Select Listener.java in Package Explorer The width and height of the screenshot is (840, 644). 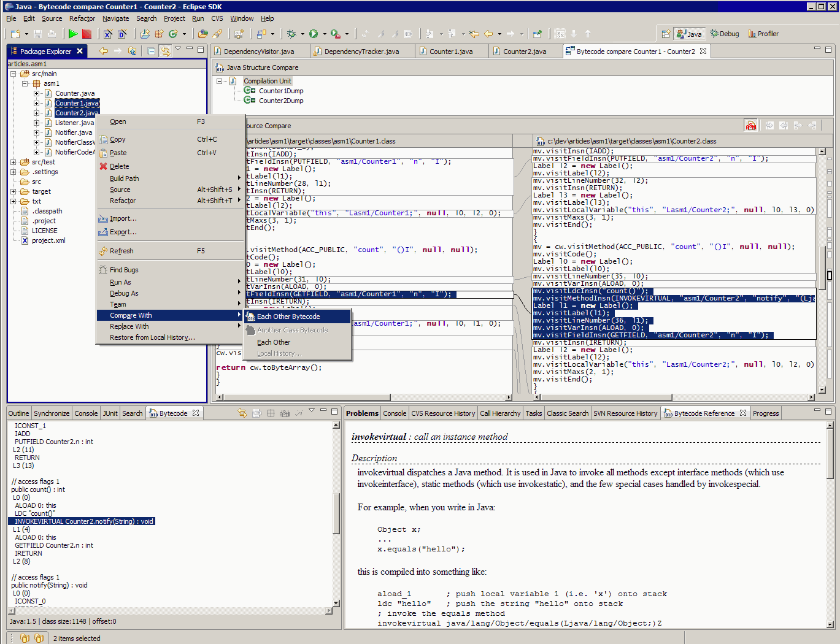click(x=74, y=123)
